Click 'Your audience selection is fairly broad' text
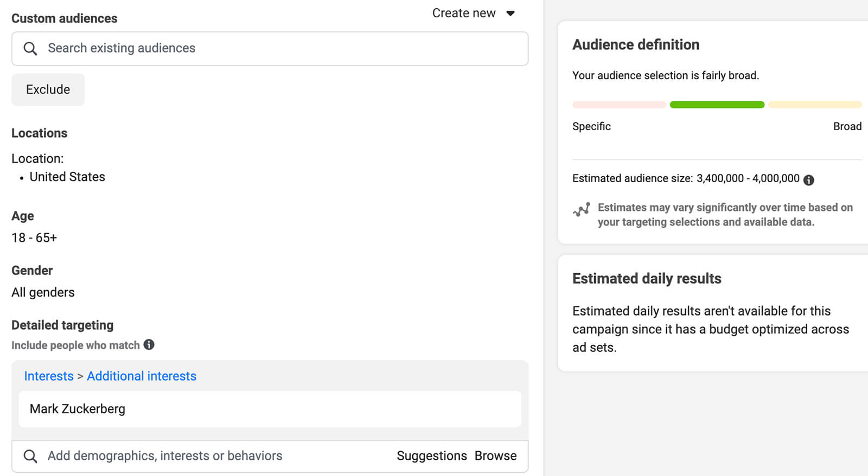The image size is (868, 476). click(666, 75)
